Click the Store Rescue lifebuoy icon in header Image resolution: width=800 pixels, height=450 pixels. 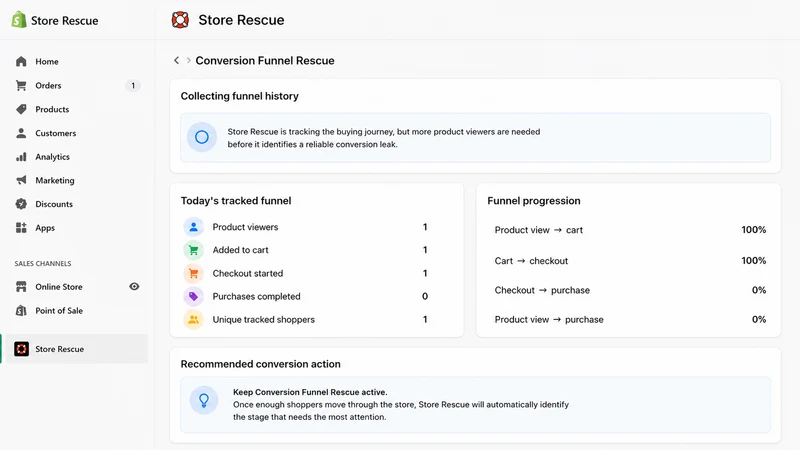pos(180,20)
